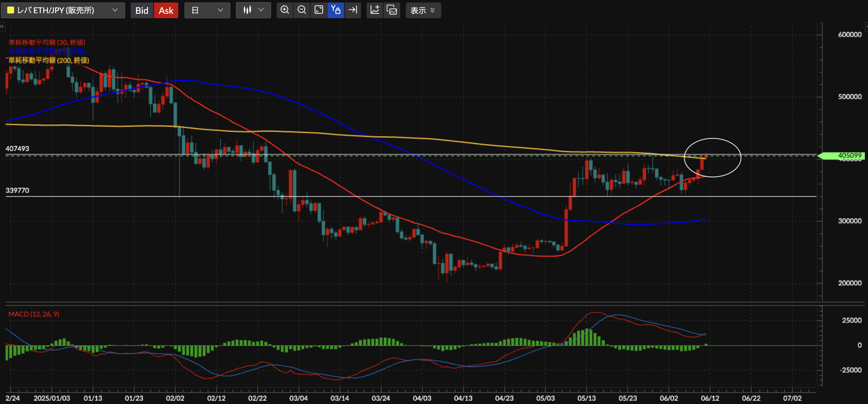Screen dimensions: 868x404
Task: Zoom out of the chart
Action: pyautogui.click(x=302, y=10)
